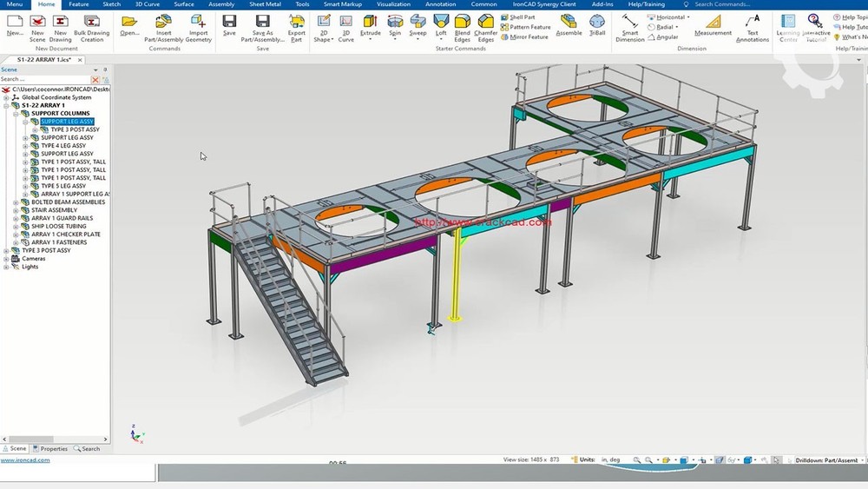
Task: Toggle the Scene panel auto-hide pin
Action: (105, 69)
